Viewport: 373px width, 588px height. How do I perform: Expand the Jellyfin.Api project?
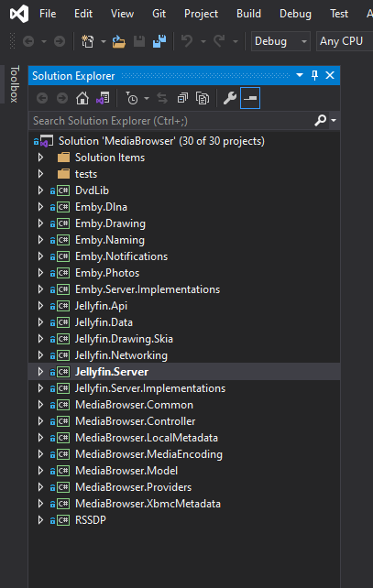click(41, 306)
